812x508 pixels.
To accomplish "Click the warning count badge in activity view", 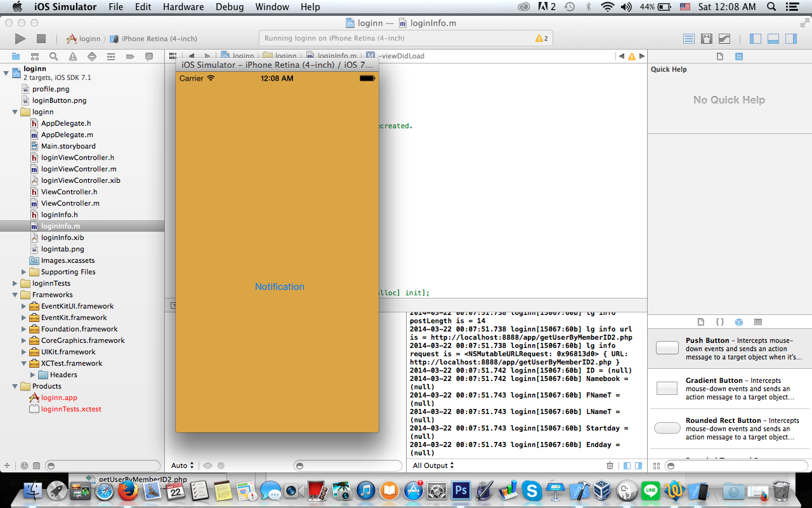I will pyautogui.click(x=542, y=38).
